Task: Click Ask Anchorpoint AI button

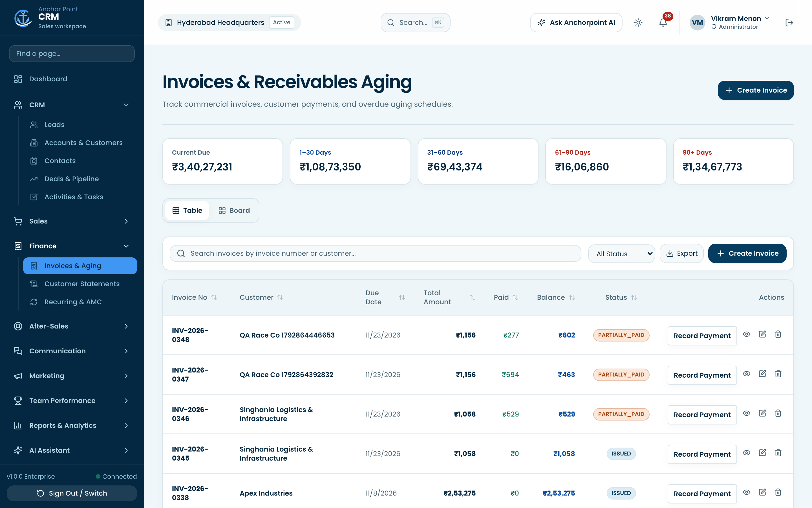Action: (576, 23)
